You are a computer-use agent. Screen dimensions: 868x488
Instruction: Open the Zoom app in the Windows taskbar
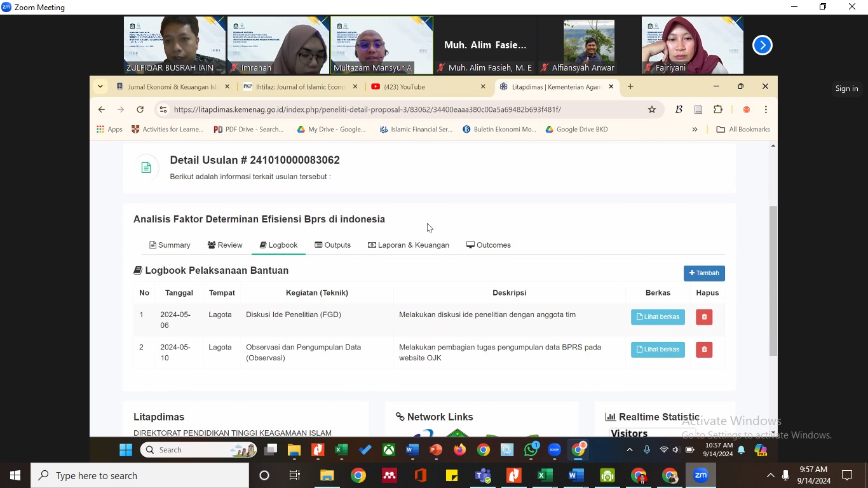tap(700, 475)
